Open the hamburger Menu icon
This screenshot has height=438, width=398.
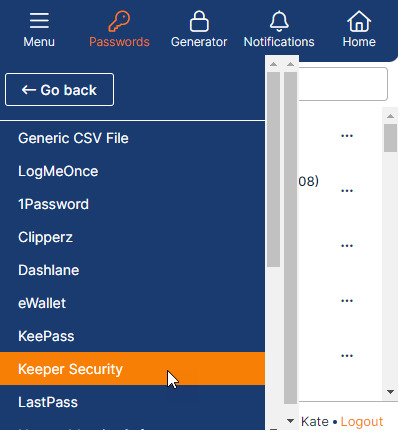coord(39,21)
